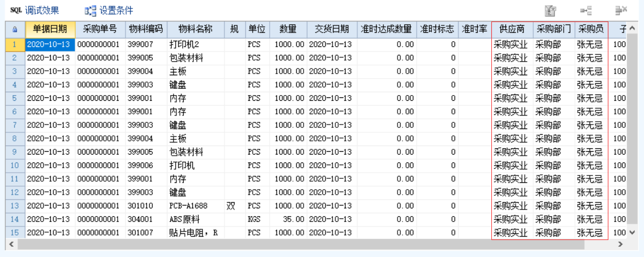Click the lock icon in grid corner

point(15,29)
